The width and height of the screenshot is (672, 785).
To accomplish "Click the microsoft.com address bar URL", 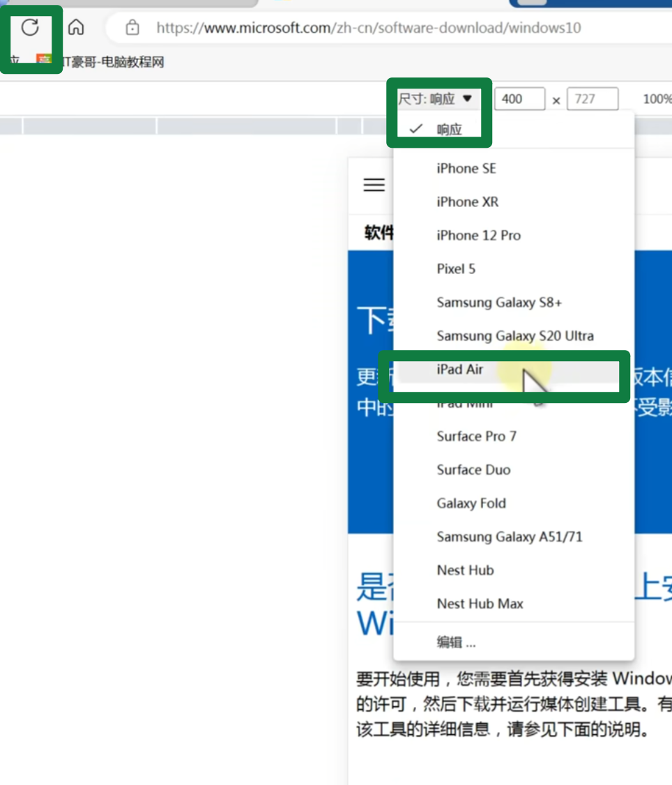I will tap(369, 27).
